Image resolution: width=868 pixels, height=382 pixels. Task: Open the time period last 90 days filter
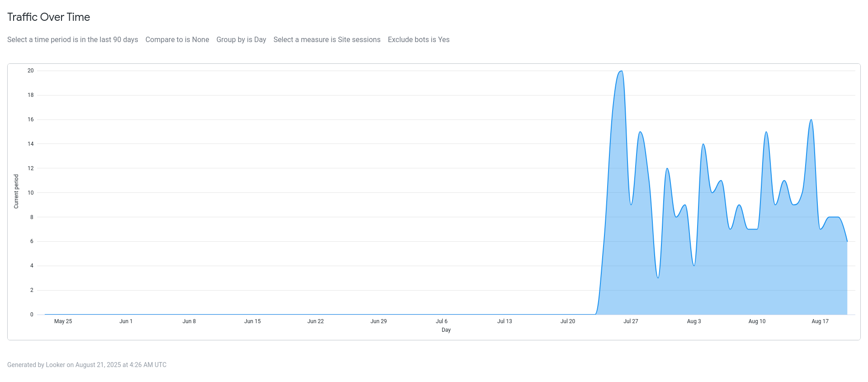pyautogui.click(x=73, y=40)
